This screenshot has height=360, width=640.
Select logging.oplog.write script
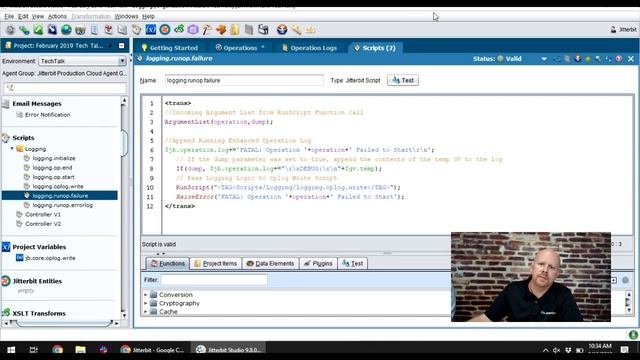coord(58,187)
